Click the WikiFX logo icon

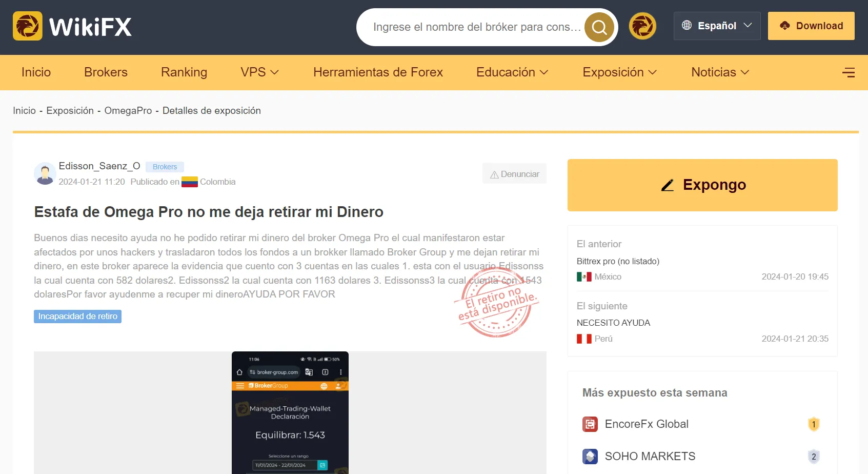coord(28,26)
